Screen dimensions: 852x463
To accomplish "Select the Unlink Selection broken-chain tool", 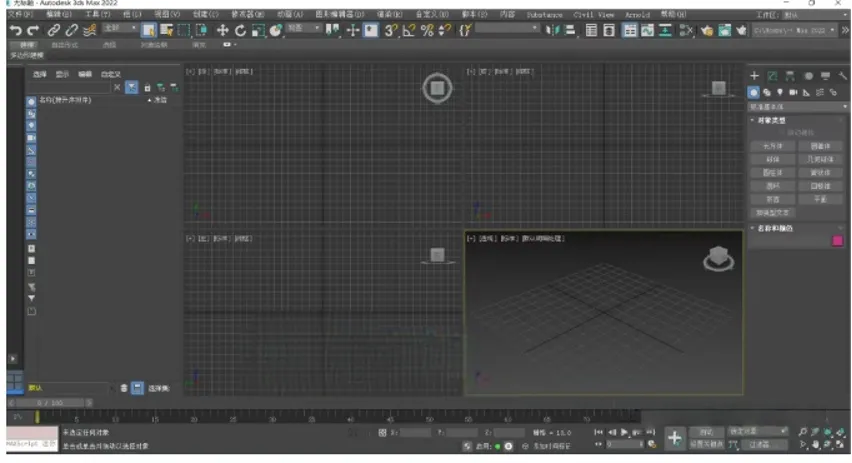I will [x=71, y=30].
